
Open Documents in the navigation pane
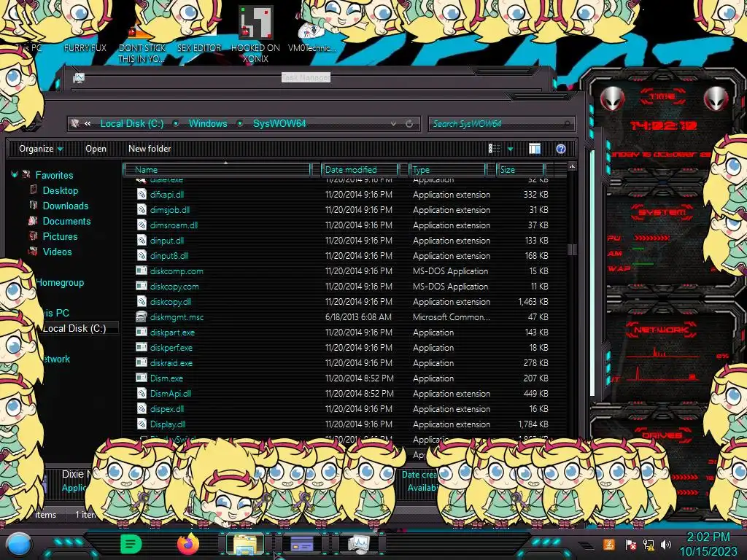66,221
